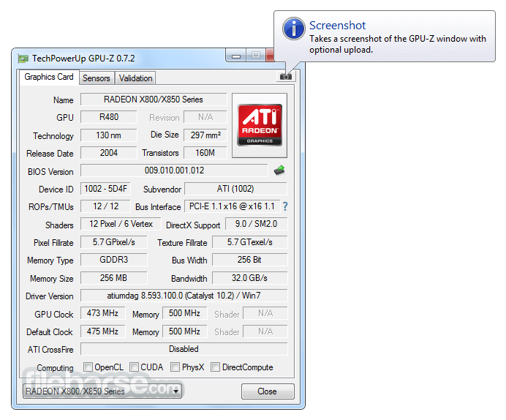Check the PhysX checkbox
Viewport: 506px width, 420px height.
(x=175, y=367)
